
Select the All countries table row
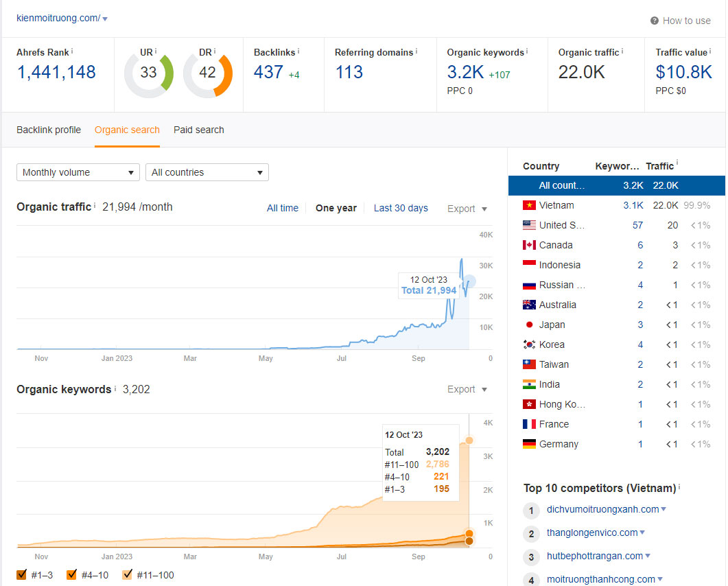point(617,185)
